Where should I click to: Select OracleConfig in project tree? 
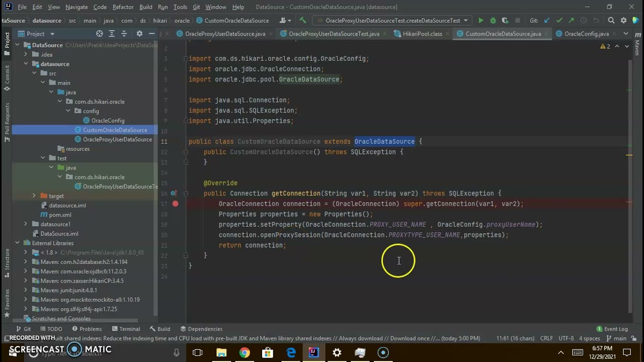click(x=108, y=121)
